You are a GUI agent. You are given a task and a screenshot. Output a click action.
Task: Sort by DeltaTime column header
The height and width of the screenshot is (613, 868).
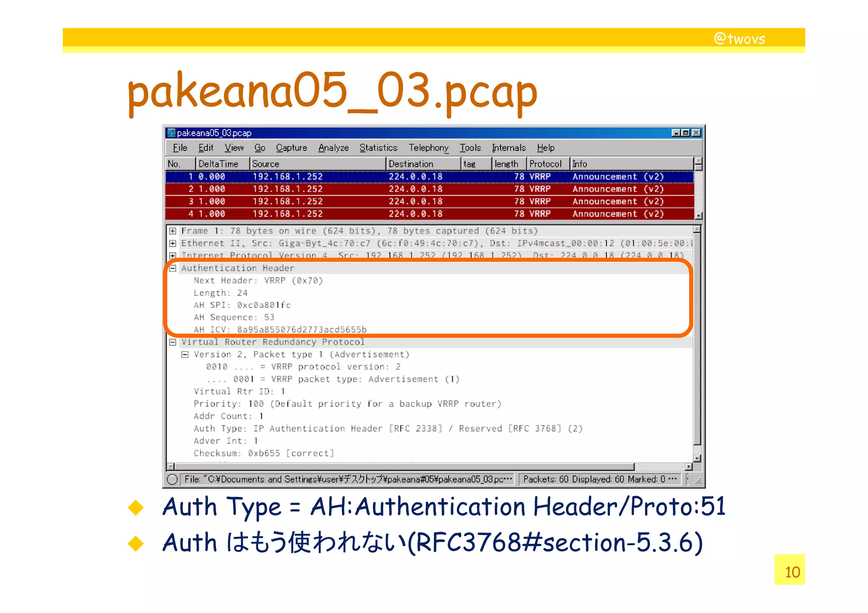point(223,164)
